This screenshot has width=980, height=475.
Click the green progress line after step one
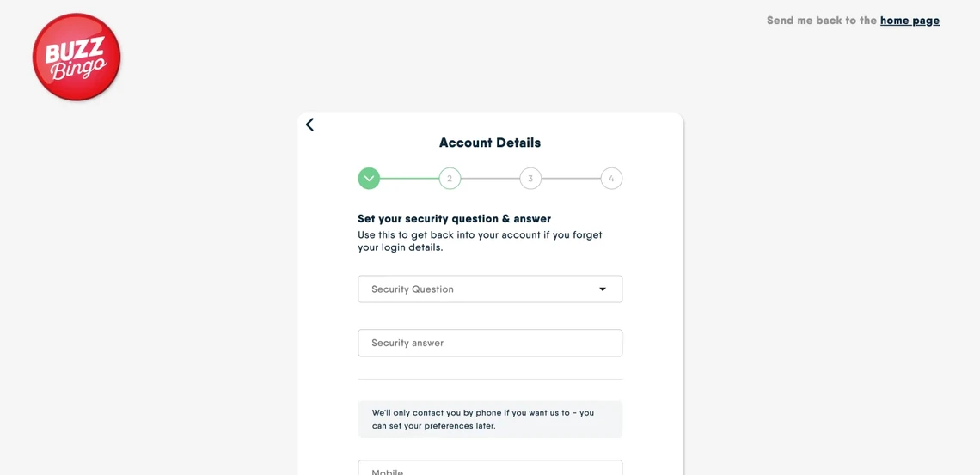[409, 179]
